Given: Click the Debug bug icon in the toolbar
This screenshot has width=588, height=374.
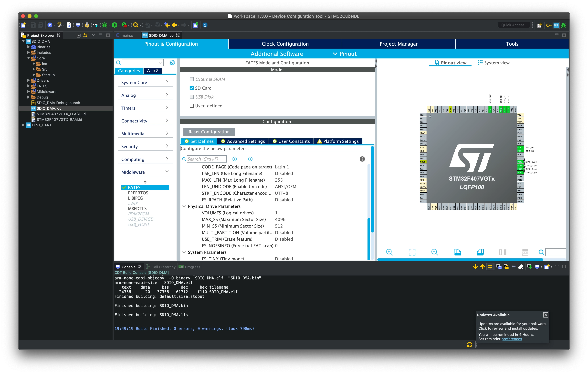Looking at the screenshot, I should 105,25.
